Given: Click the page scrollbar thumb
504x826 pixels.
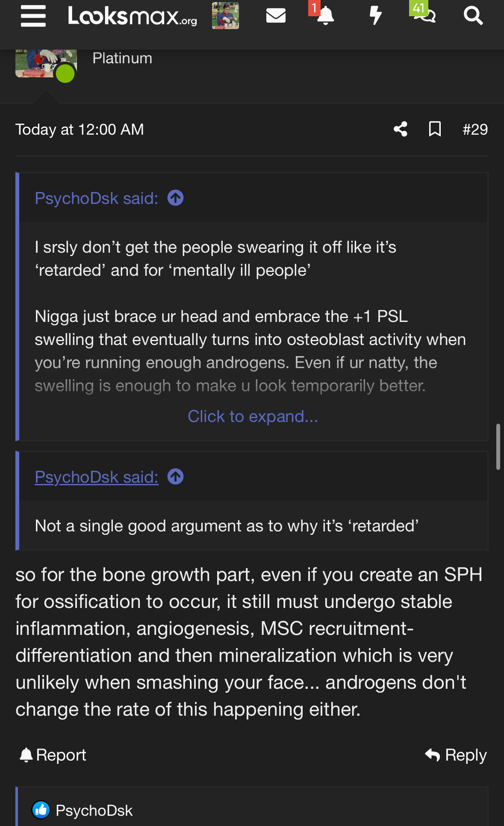Looking at the screenshot, I should [498, 447].
